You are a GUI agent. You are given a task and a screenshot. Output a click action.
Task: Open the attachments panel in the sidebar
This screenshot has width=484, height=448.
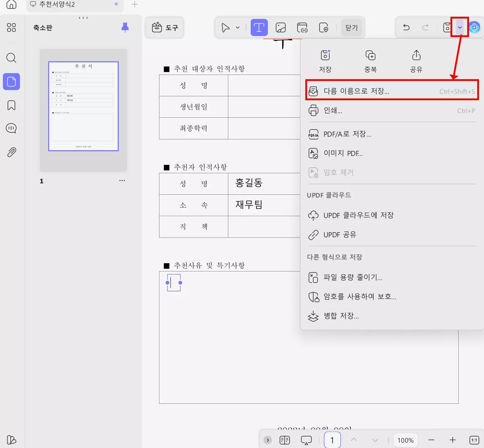point(11,152)
